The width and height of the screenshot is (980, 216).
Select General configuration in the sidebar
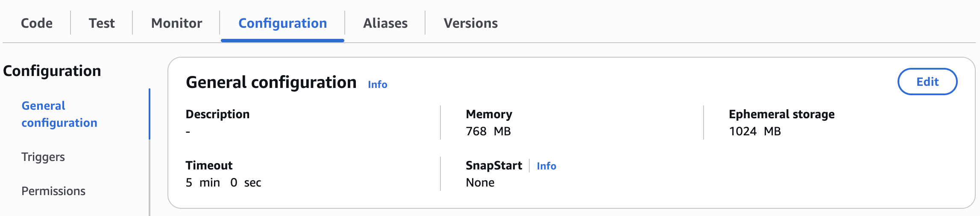click(59, 114)
